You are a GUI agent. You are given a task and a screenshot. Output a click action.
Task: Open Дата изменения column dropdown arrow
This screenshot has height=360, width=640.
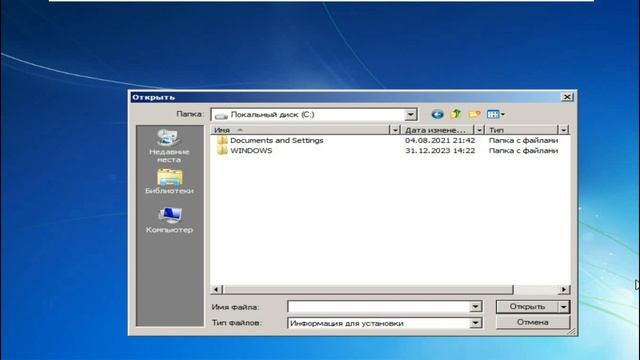[479, 130]
